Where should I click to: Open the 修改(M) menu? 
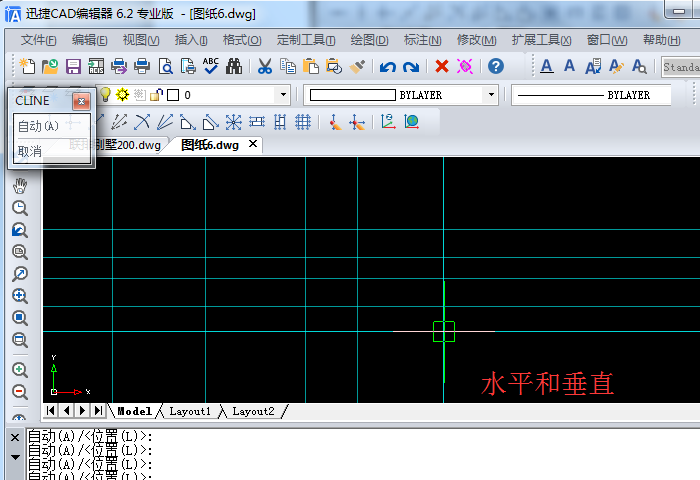click(x=476, y=40)
